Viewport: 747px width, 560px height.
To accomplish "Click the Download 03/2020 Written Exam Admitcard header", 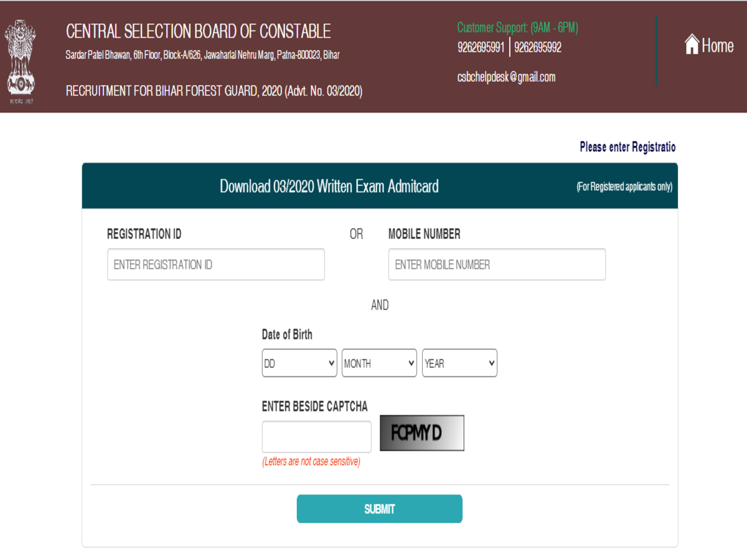I will click(x=329, y=186).
